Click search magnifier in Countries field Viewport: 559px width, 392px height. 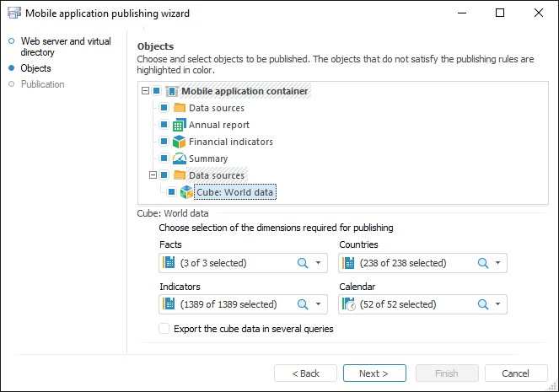pos(483,263)
